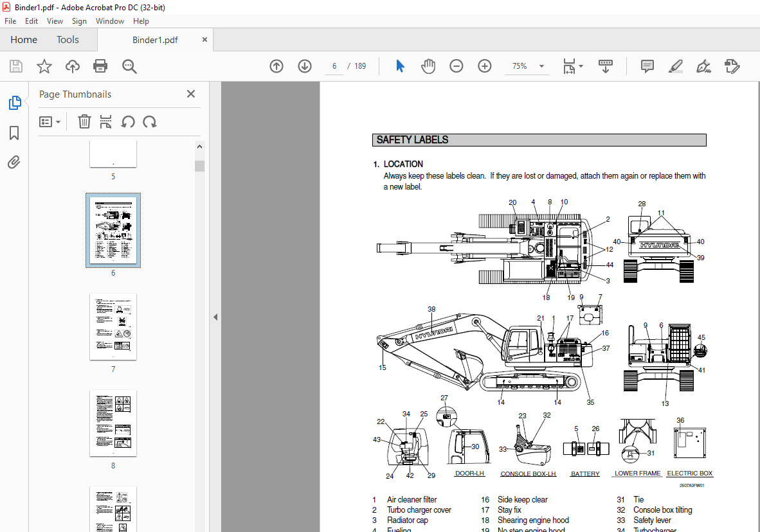The width and height of the screenshot is (760, 532).
Task: Select the Highlight text pen tool
Action: (x=675, y=66)
